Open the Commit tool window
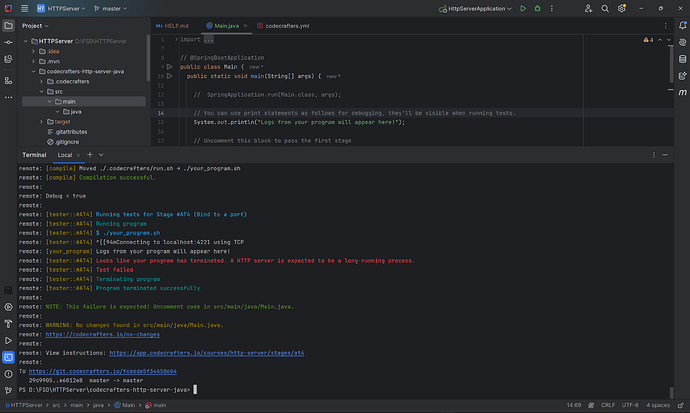This screenshot has height=413, width=690. point(8,42)
